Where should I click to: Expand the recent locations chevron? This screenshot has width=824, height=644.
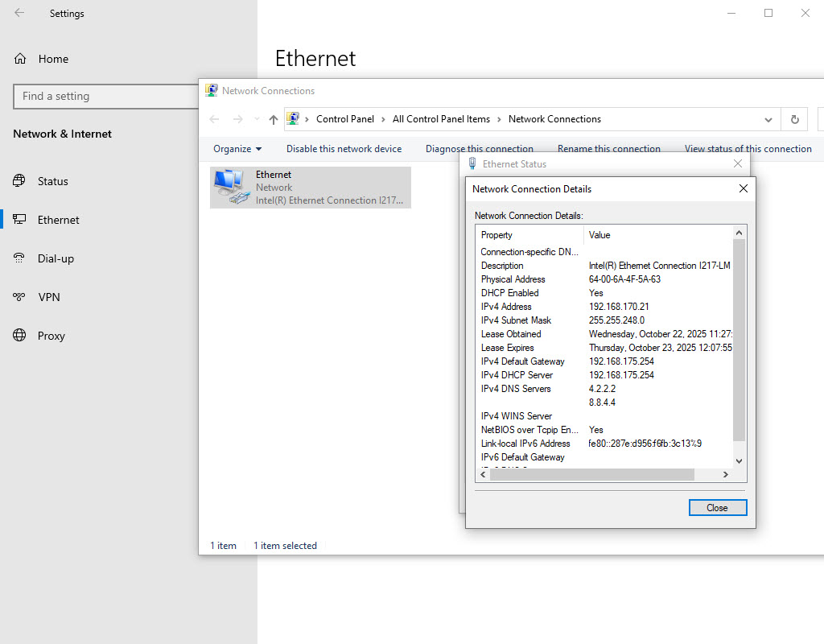pyautogui.click(x=257, y=119)
